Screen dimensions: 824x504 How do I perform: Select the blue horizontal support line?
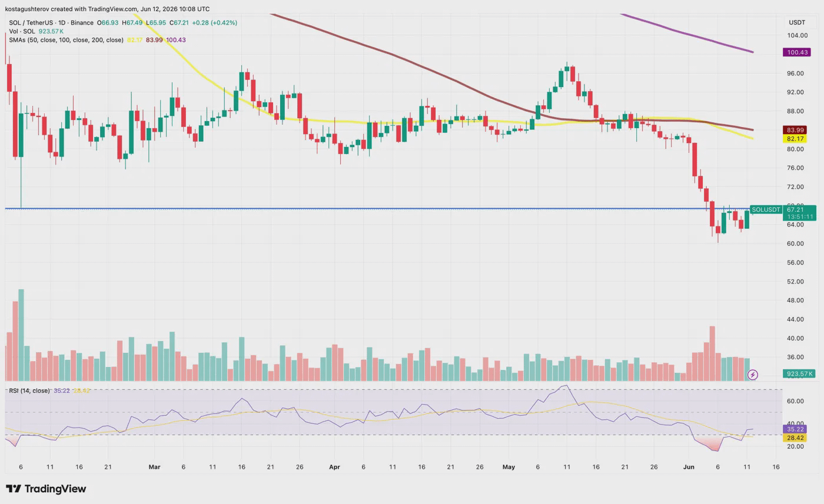pyautogui.click(x=377, y=208)
